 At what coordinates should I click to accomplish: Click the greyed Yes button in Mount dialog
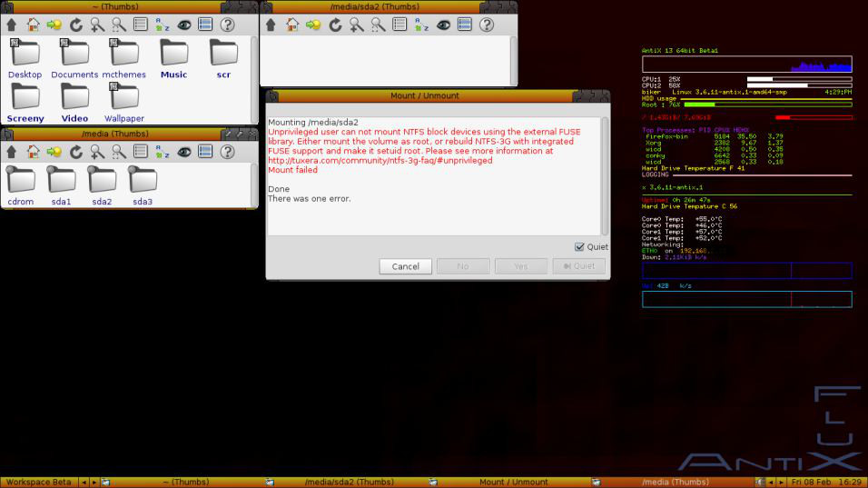point(521,266)
